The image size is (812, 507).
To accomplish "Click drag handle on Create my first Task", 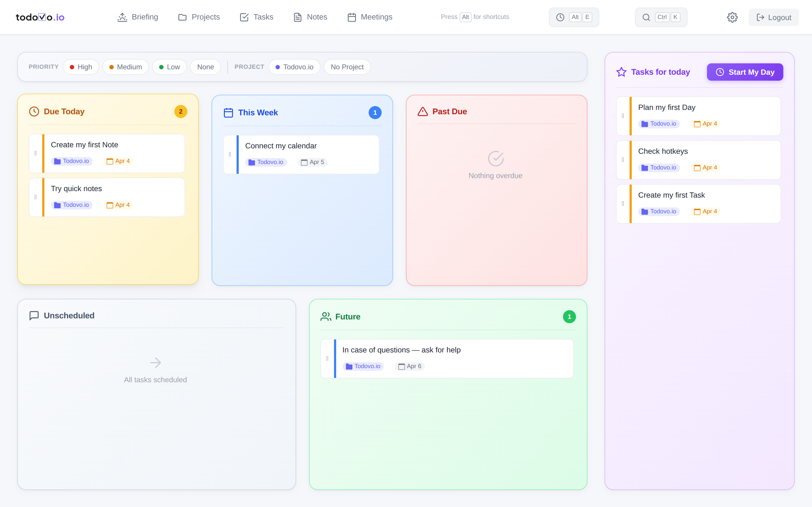I will point(623,204).
